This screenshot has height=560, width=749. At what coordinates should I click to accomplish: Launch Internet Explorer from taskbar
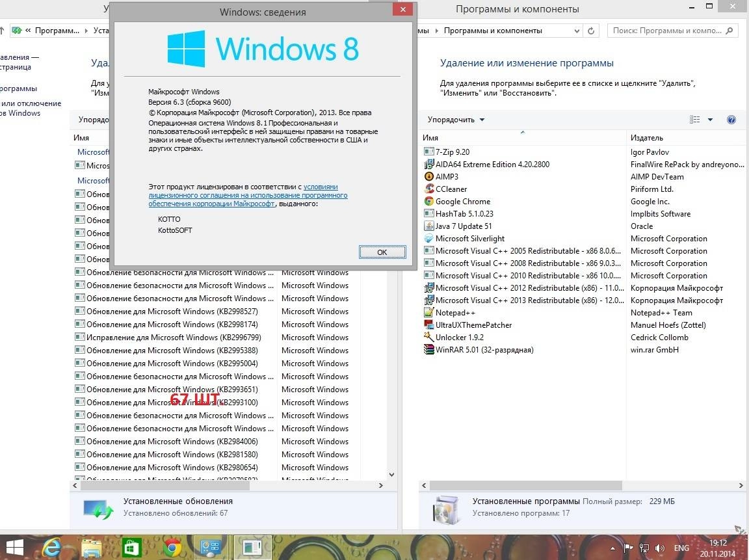(x=51, y=548)
